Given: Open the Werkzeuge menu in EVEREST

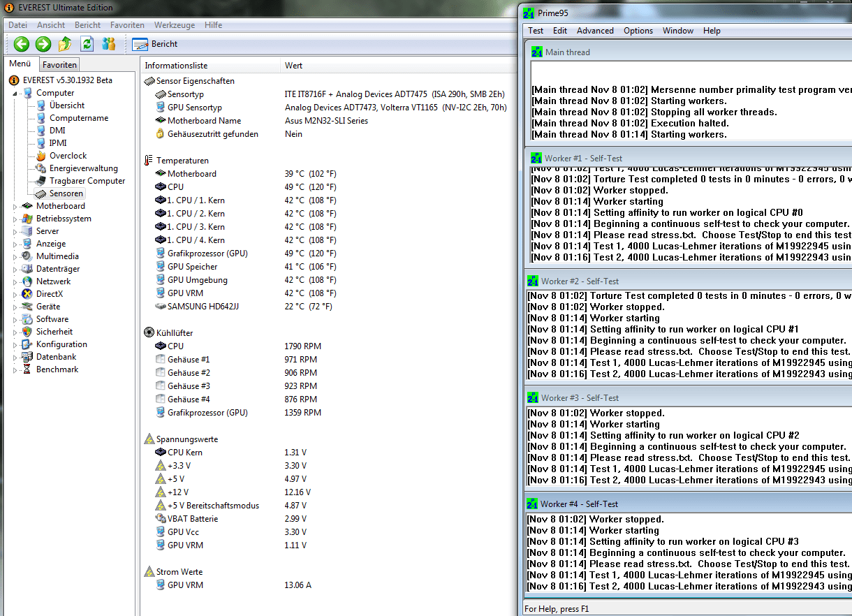Looking at the screenshot, I should tap(175, 25).
